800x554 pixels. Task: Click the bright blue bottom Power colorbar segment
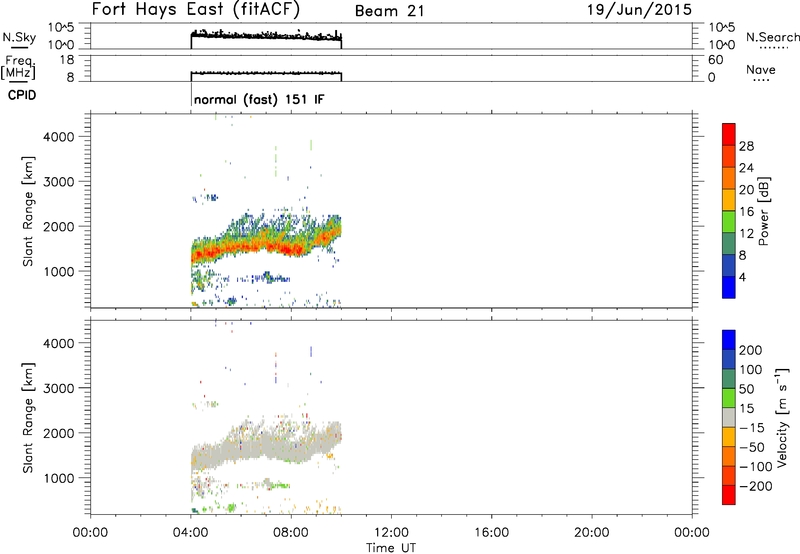click(729, 287)
